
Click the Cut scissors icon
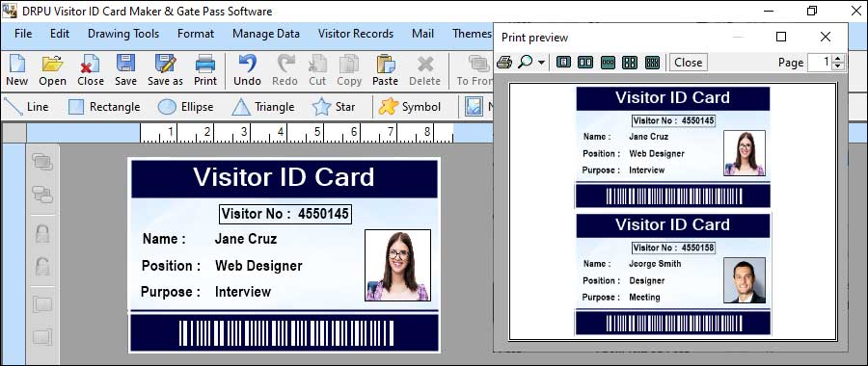[x=317, y=70]
